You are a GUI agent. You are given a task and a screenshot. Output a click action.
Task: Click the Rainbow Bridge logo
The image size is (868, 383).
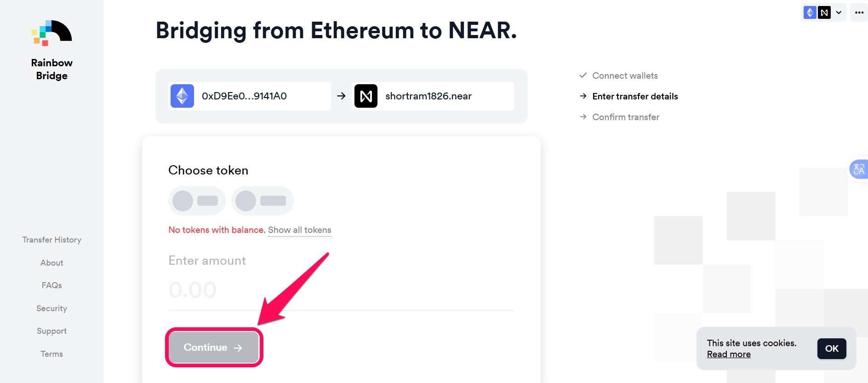[x=51, y=33]
